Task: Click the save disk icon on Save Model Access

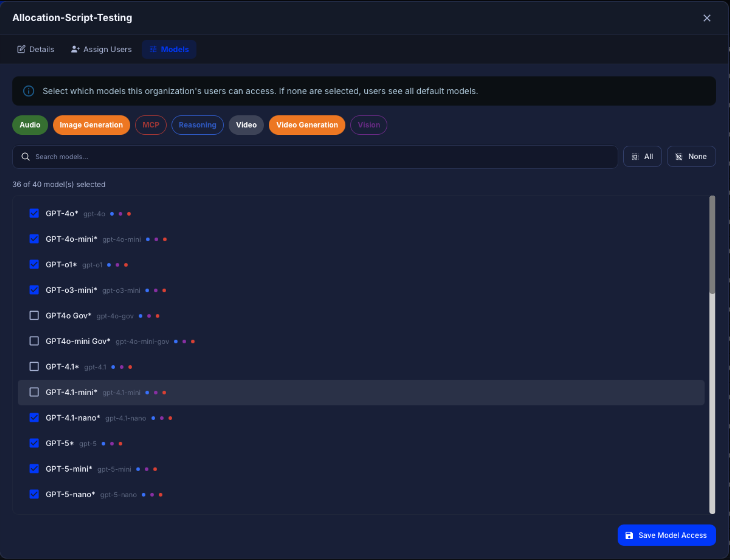Action: 629,535
